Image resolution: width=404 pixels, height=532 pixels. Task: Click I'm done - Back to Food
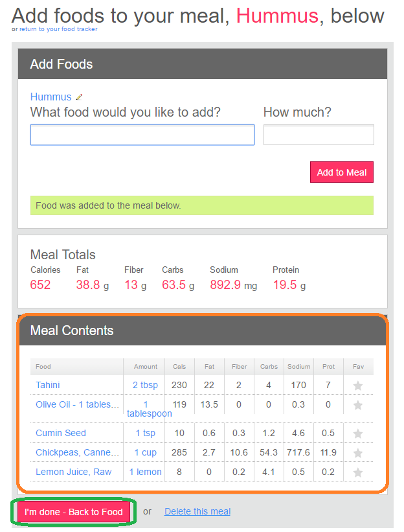[x=74, y=512]
